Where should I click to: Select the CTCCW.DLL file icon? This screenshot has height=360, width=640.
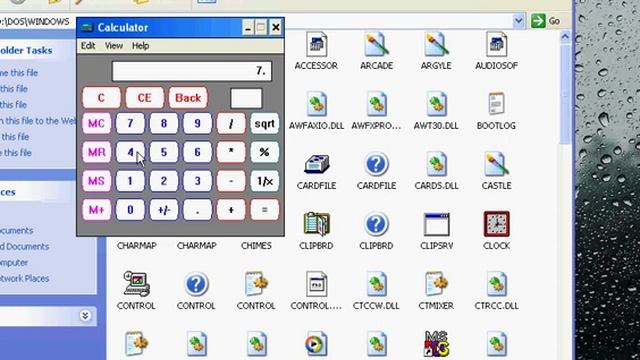tap(376, 284)
